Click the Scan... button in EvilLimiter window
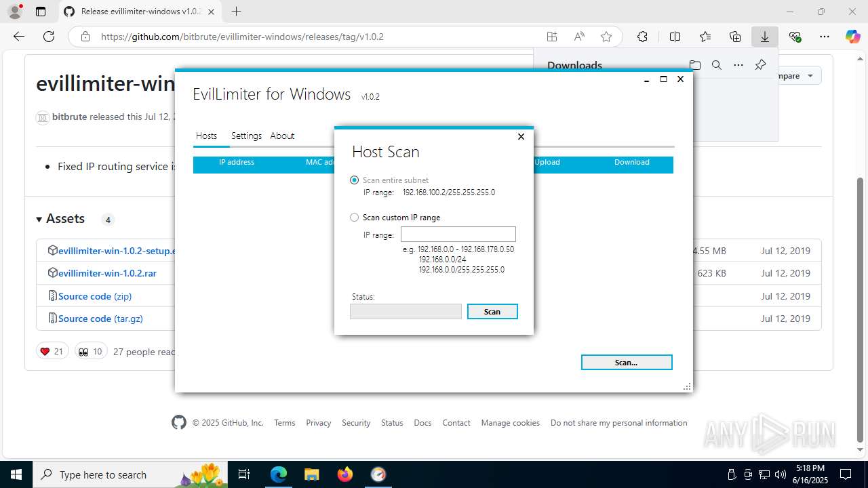This screenshot has width=868, height=488. coord(627,363)
